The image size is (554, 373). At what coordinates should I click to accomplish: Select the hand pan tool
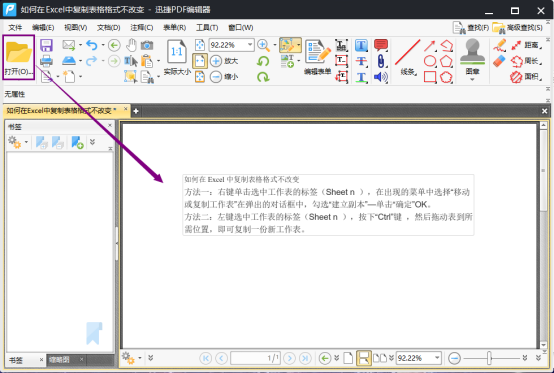131,45
